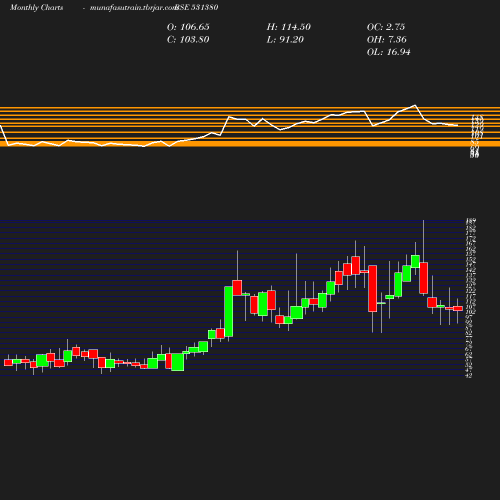The height and width of the screenshot is (500, 500).
Task: Click the last candlestick on the right
Action: coord(458,309)
